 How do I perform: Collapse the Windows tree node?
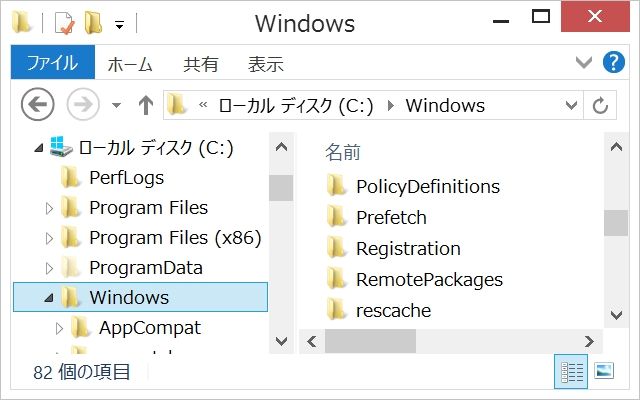(49, 298)
